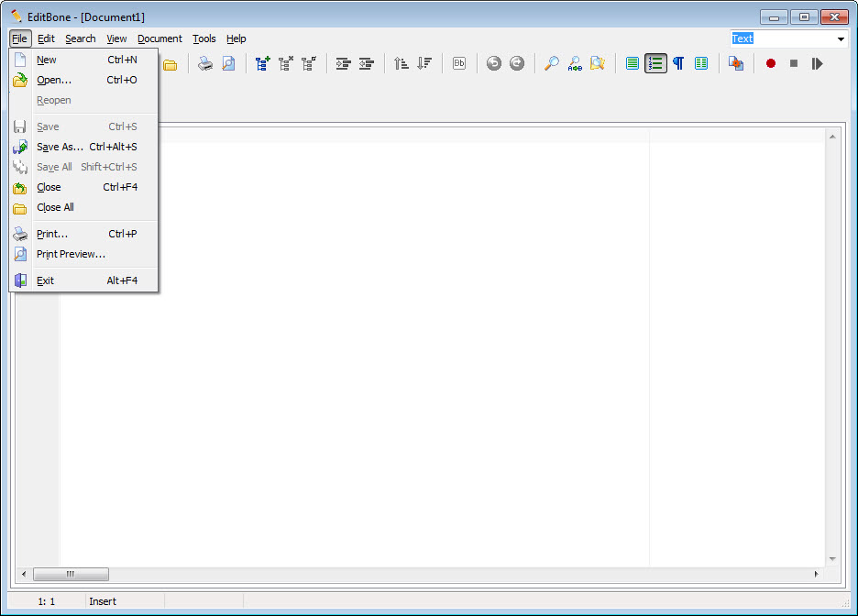Click the Redo round arrow icon
858x616 pixels.
(x=517, y=63)
